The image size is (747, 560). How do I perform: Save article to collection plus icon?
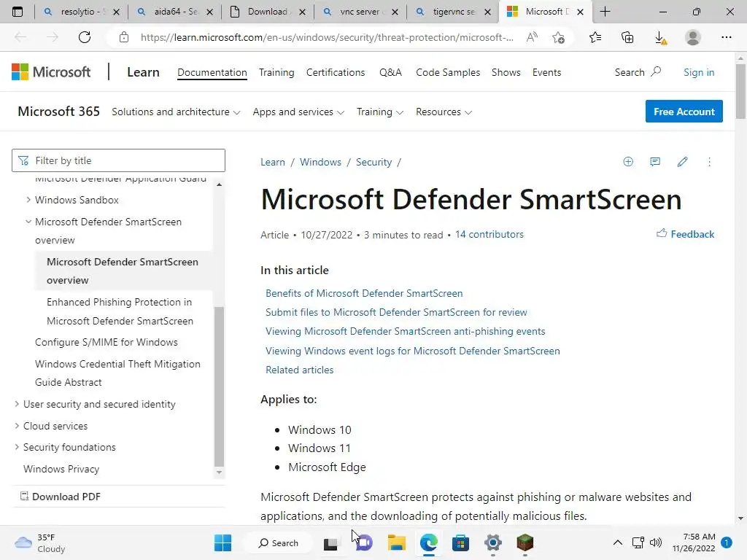coord(628,162)
